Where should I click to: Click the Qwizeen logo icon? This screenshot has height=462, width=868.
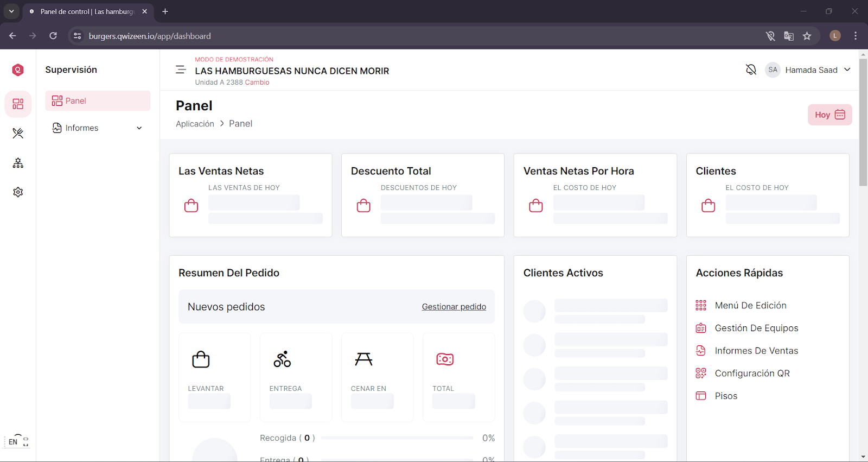click(x=18, y=69)
